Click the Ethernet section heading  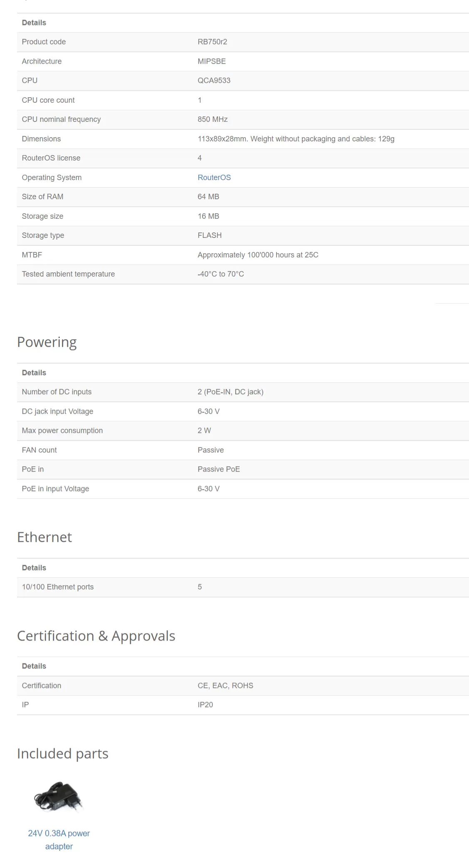point(44,537)
